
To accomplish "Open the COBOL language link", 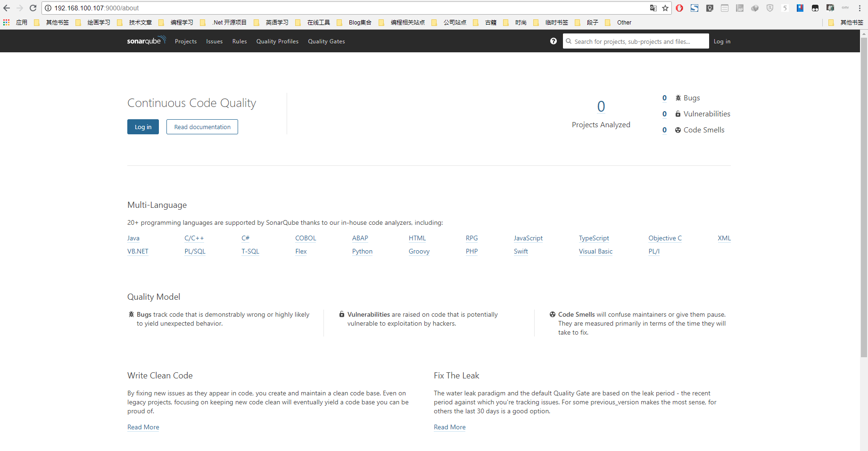I will 306,238.
